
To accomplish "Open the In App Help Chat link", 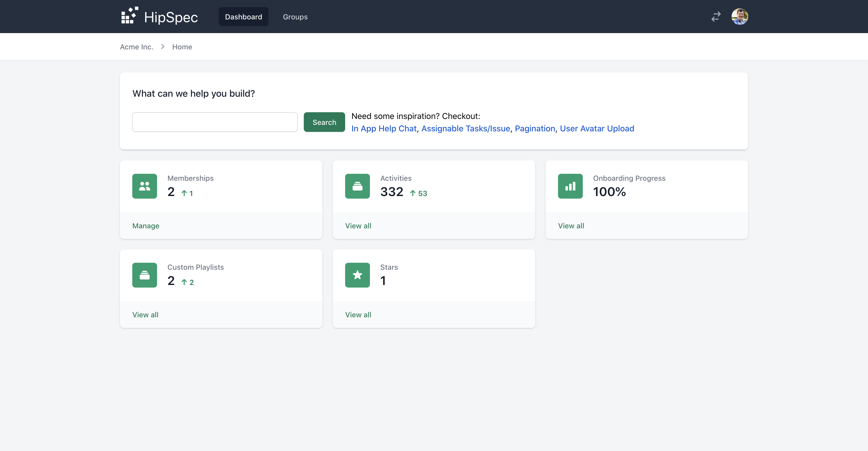I will point(384,129).
